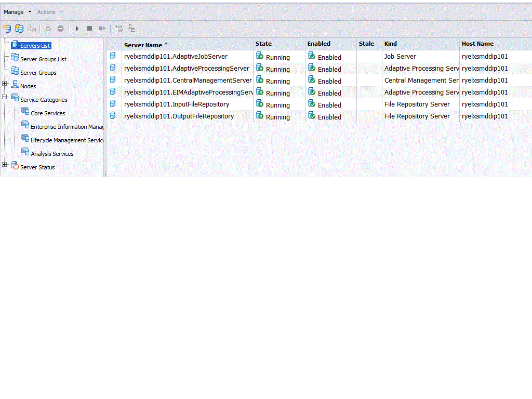Click the Servers List tree icon
Image resolution: width=532 pixels, height=399 pixels.
tap(15, 44)
